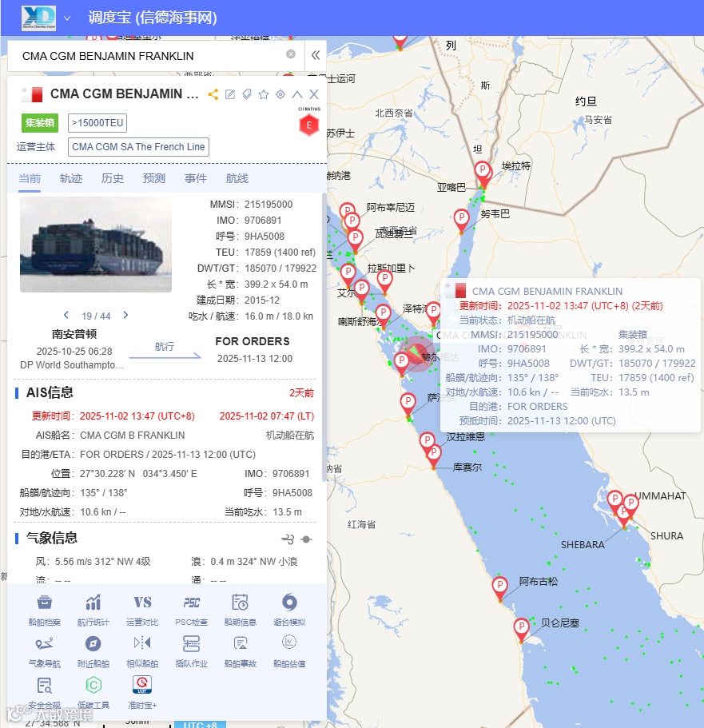Show previous ship photo
The image size is (704, 728).
(x=66, y=315)
